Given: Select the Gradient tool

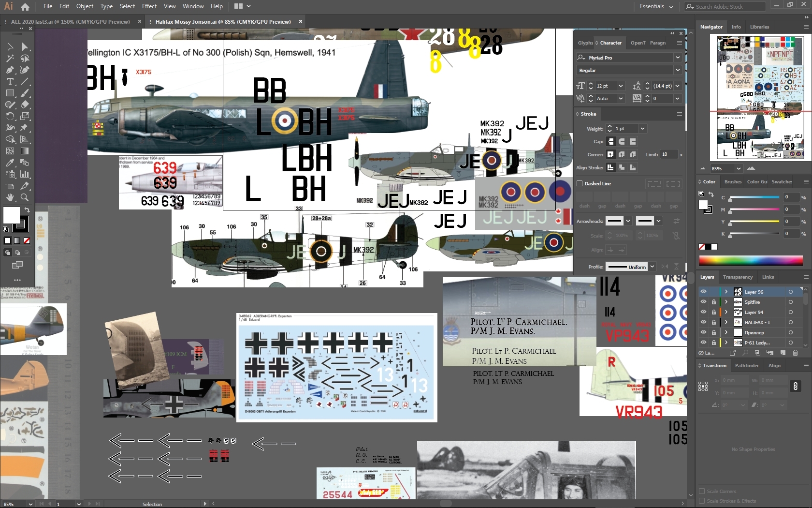Looking at the screenshot, I should pyautogui.click(x=25, y=151).
